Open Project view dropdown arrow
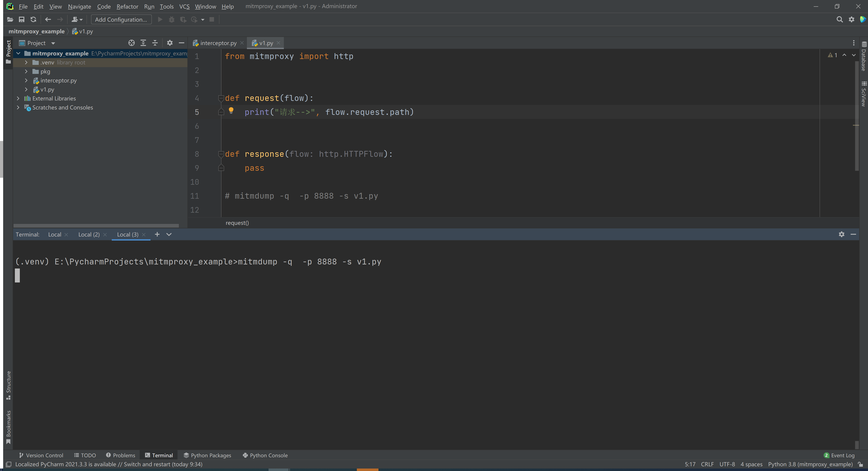Screen dimensions: 868x471 [x=53, y=43]
